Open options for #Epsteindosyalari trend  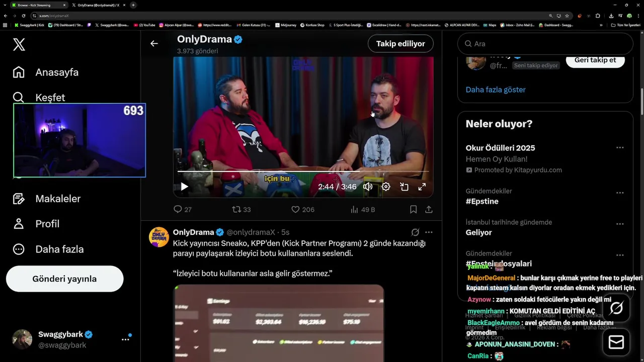620,255
